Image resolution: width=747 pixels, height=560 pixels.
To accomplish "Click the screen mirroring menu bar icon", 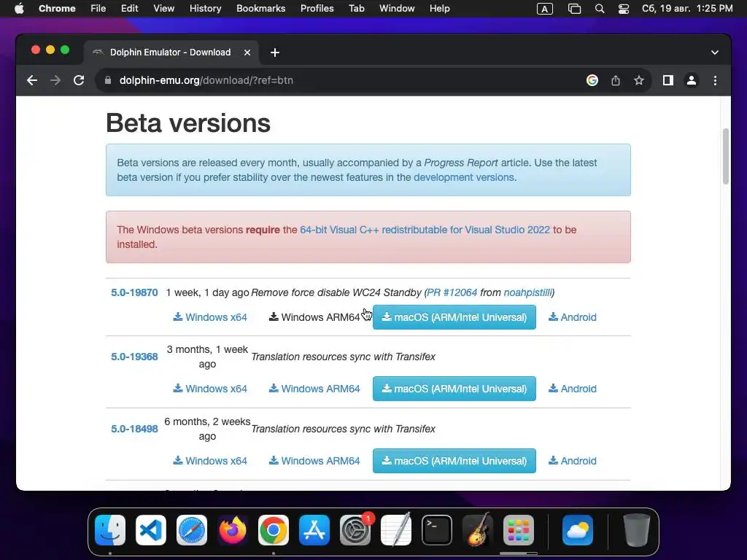I will pyautogui.click(x=575, y=9).
